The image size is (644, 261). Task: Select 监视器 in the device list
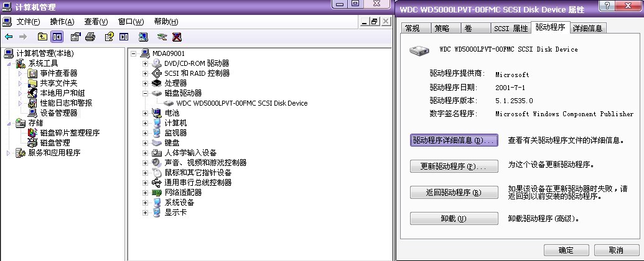pos(176,133)
